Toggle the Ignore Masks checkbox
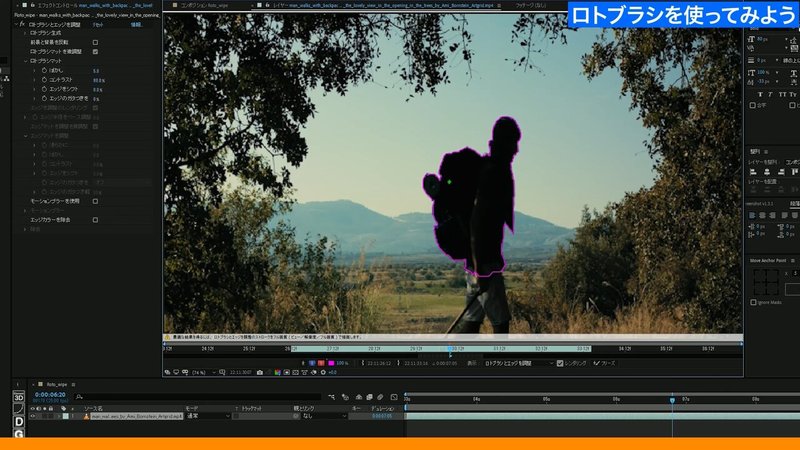Image resolution: width=800 pixels, height=450 pixels. pyautogui.click(x=754, y=302)
